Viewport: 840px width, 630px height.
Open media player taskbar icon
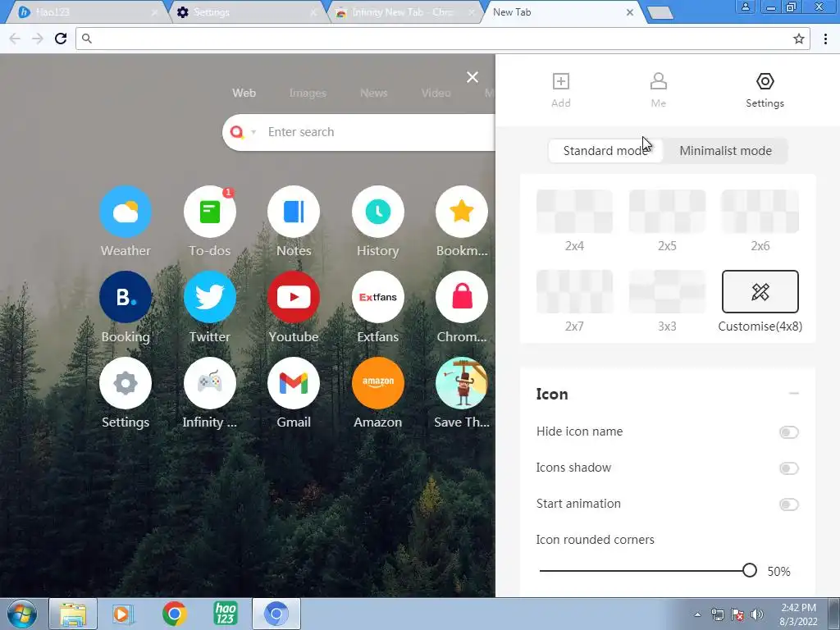tap(124, 614)
